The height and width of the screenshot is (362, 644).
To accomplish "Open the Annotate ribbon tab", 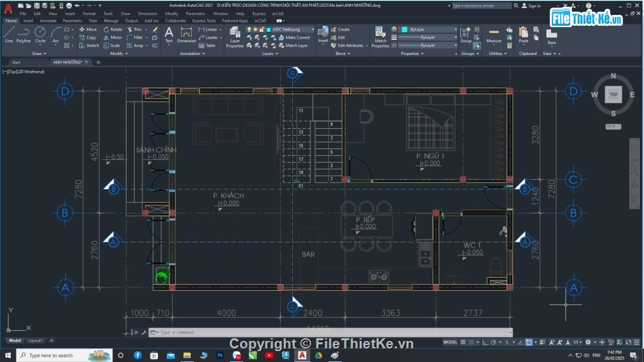I will [48, 20].
